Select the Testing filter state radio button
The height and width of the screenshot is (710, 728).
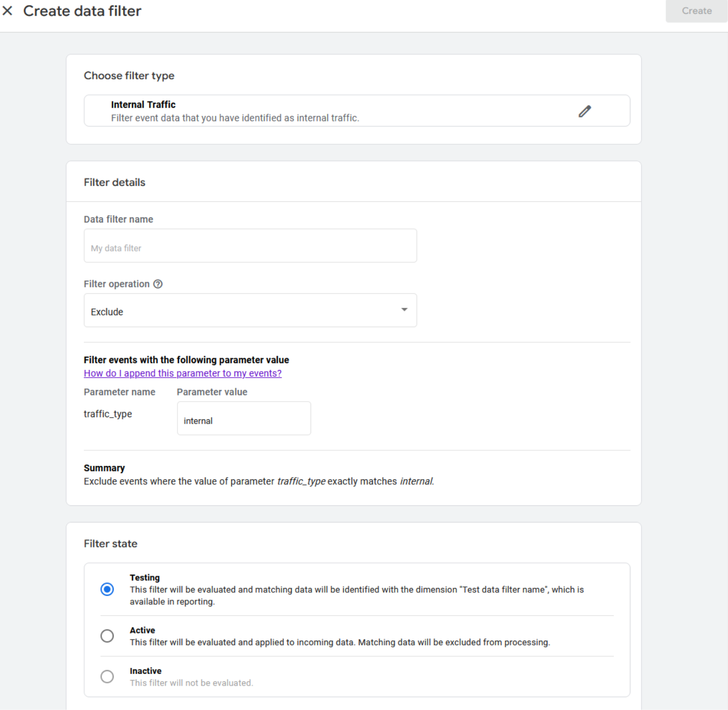[107, 589]
